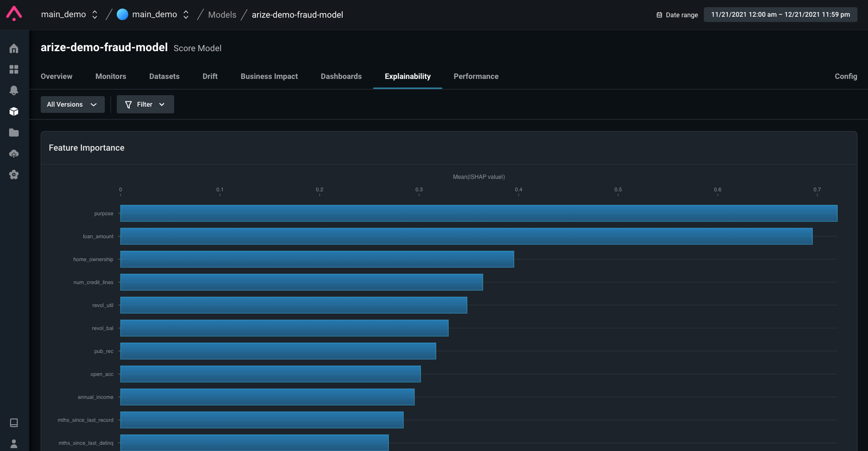
Task: Click the revol_util feature bar
Action: 294,305
